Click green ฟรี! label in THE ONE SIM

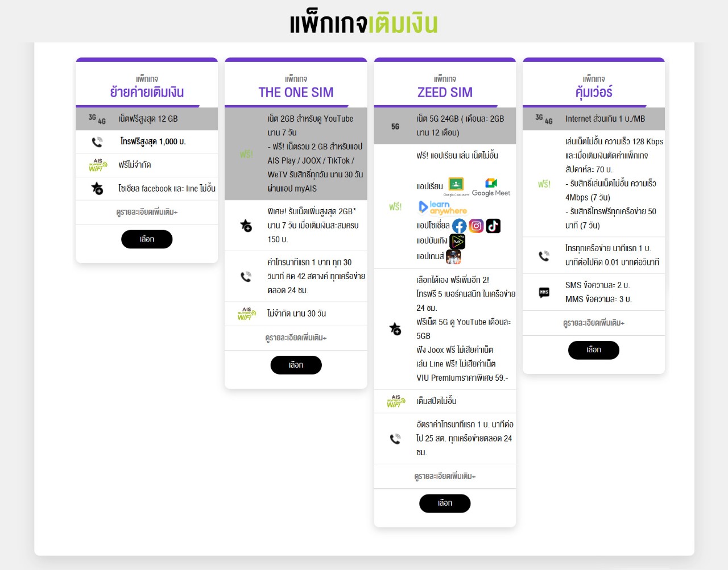tap(246, 154)
